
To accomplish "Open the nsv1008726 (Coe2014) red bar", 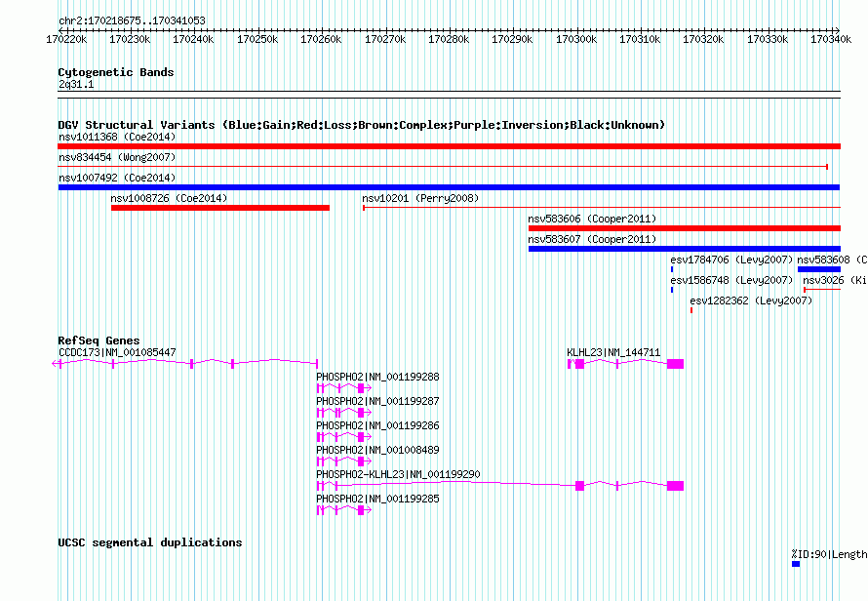I will pos(220,208).
